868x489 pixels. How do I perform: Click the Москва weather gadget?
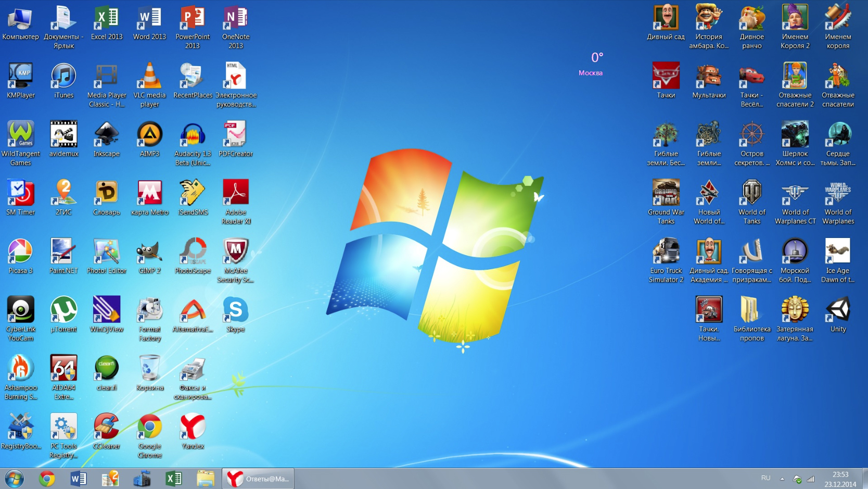coord(591,64)
